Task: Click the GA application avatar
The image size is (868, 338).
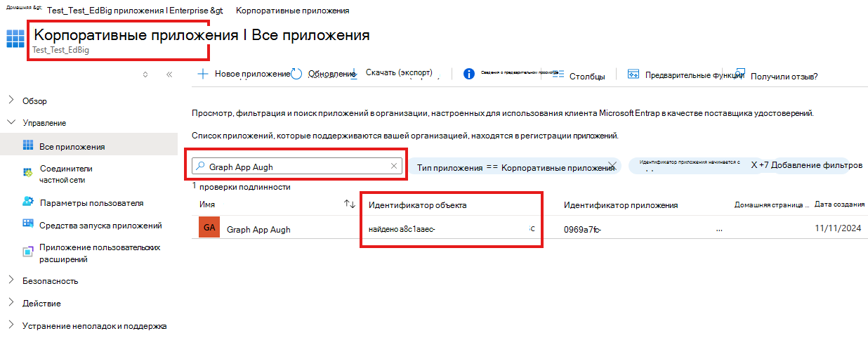Action: click(x=209, y=228)
